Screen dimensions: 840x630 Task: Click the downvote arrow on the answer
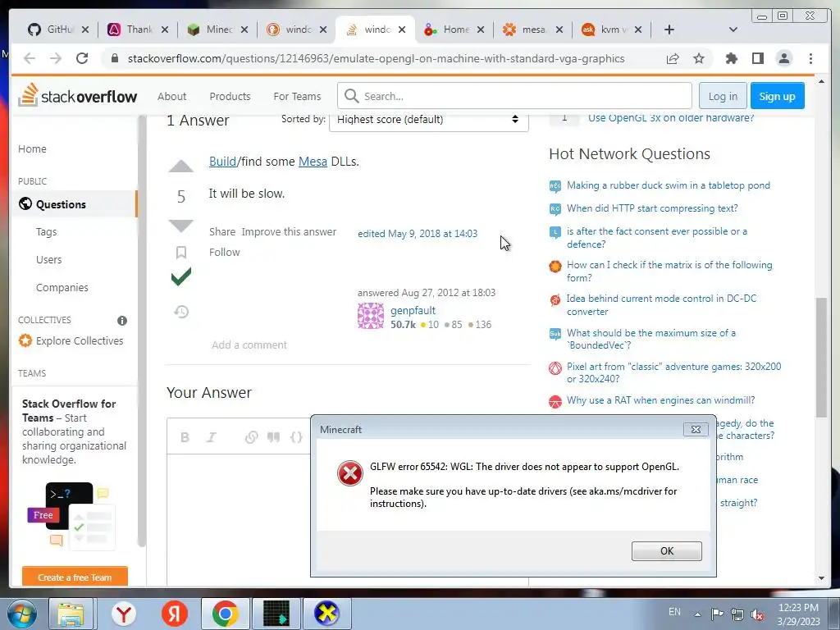[181, 226]
